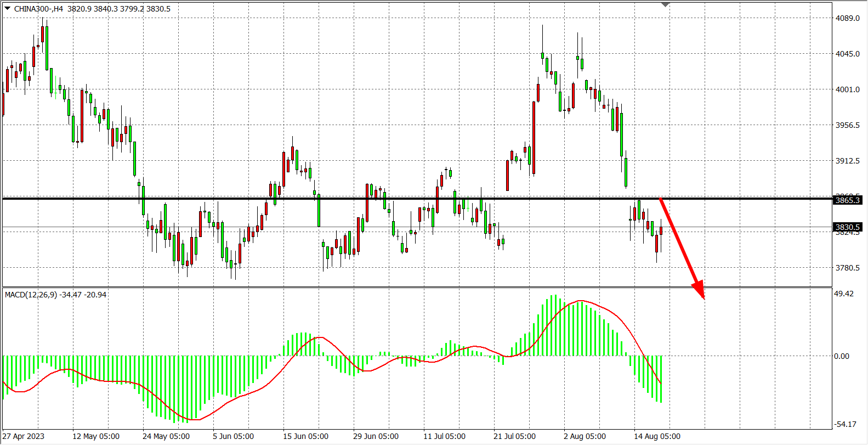Click the 2 Aug 05:00 time label
The image size is (868, 445).
click(585, 436)
